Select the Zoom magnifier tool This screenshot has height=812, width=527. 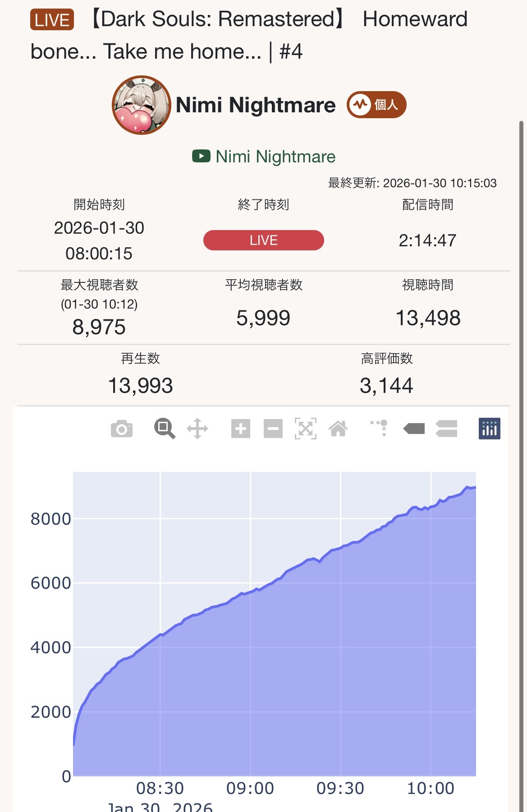click(x=165, y=429)
